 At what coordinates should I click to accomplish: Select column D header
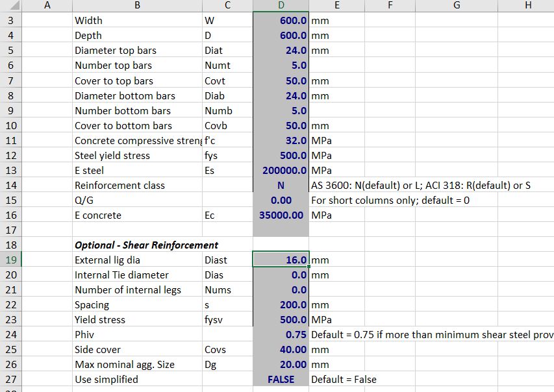281,6
